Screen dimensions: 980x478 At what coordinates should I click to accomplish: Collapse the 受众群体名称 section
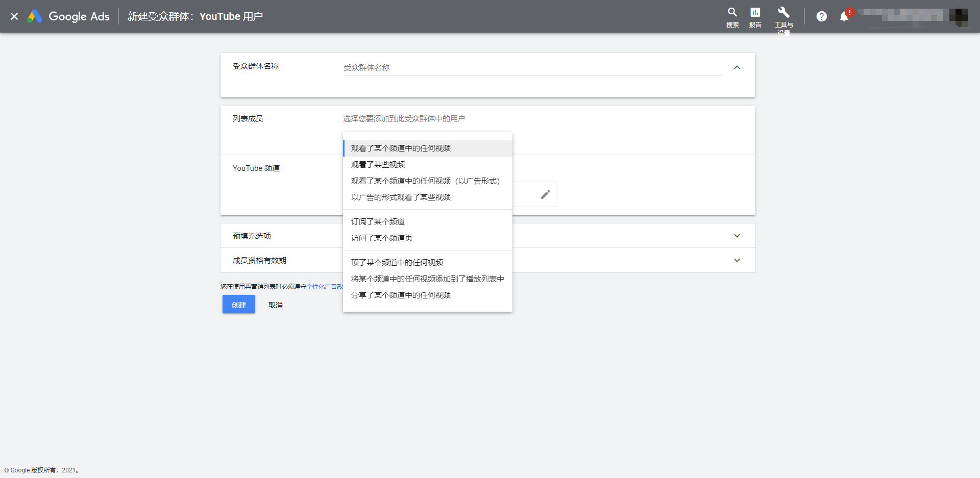[737, 67]
